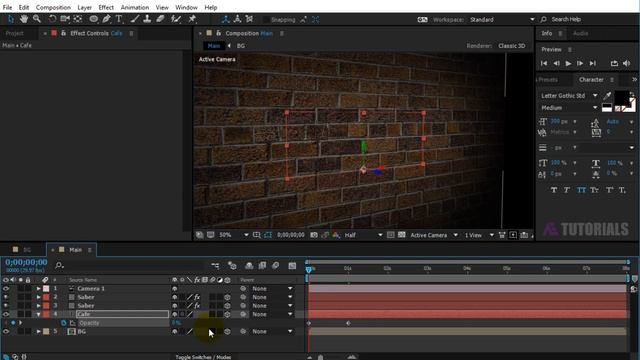Open the 1 View layout dropdown

point(479,235)
